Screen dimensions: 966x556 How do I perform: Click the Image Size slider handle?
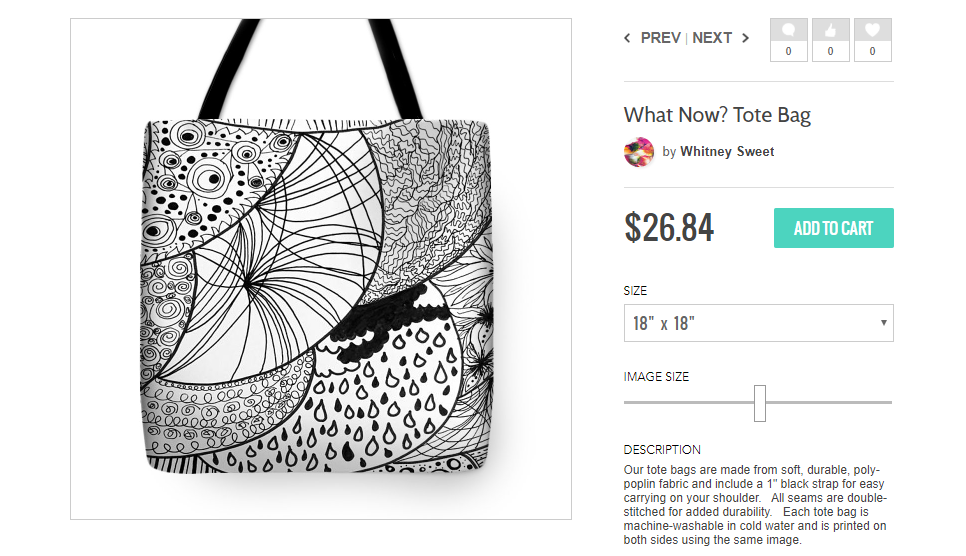coord(760,402)
